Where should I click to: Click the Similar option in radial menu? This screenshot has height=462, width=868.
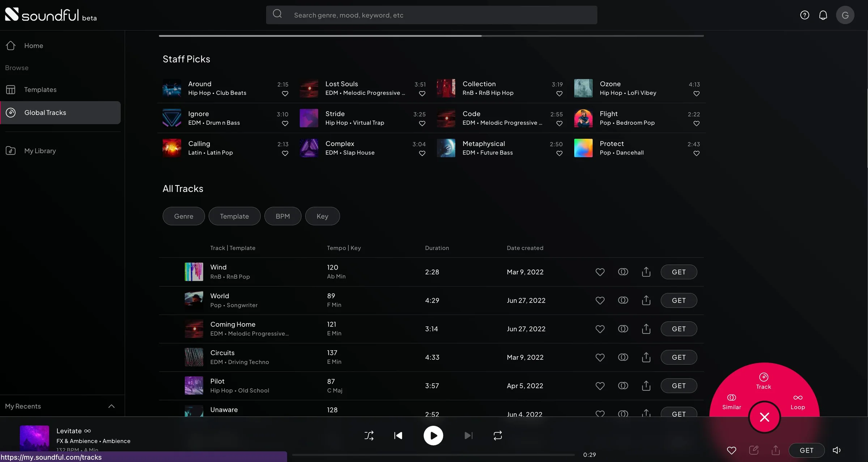(x=731, y=402)
